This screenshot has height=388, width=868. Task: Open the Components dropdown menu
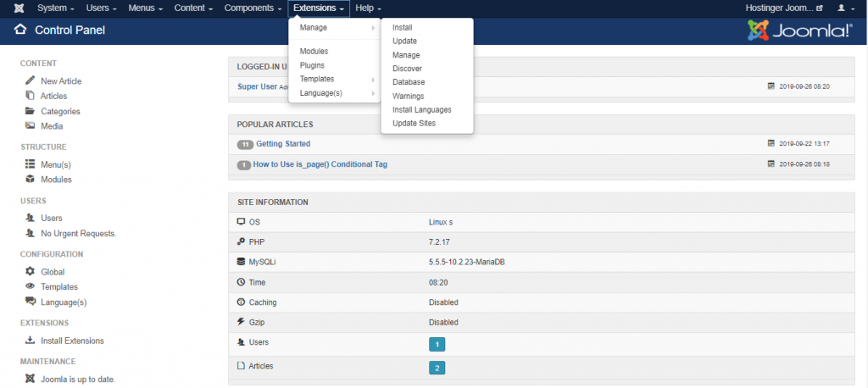click(253, 8)
